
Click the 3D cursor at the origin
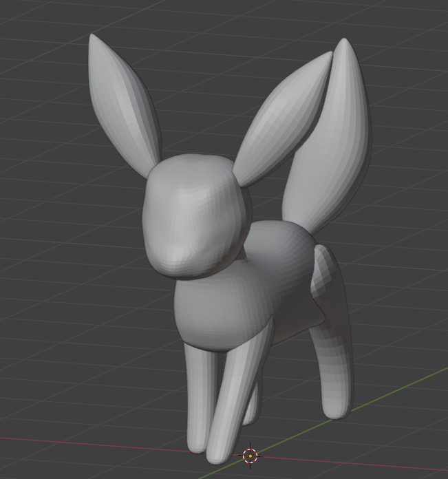pos(250,455)
